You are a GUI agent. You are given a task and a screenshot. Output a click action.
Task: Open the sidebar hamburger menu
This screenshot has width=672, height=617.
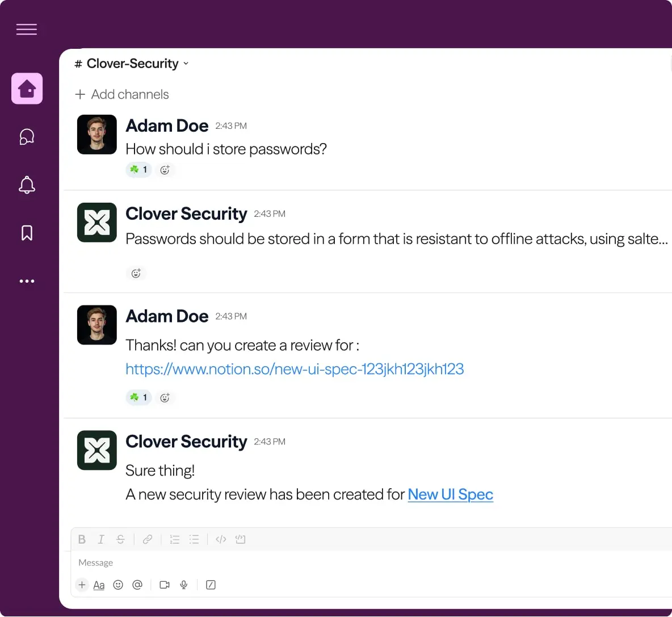pos(27,30)
